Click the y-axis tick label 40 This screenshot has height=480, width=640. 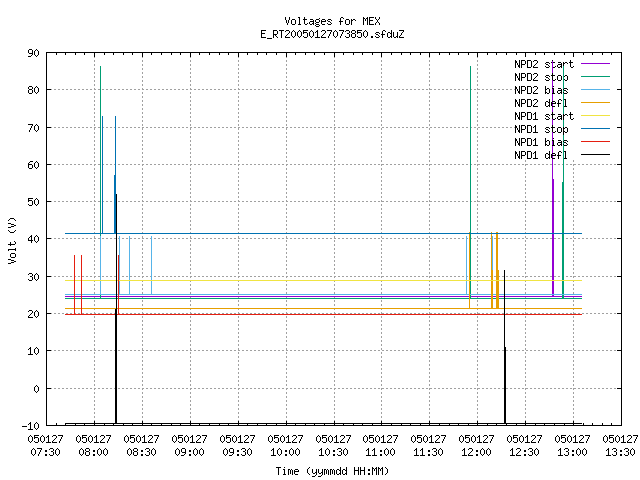[33, 239]
